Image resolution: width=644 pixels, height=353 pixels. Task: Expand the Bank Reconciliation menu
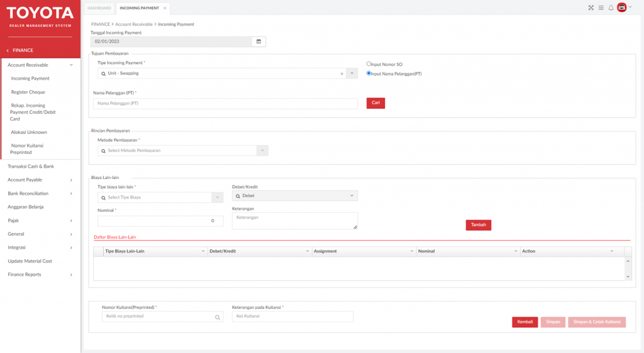pos(71,193)
